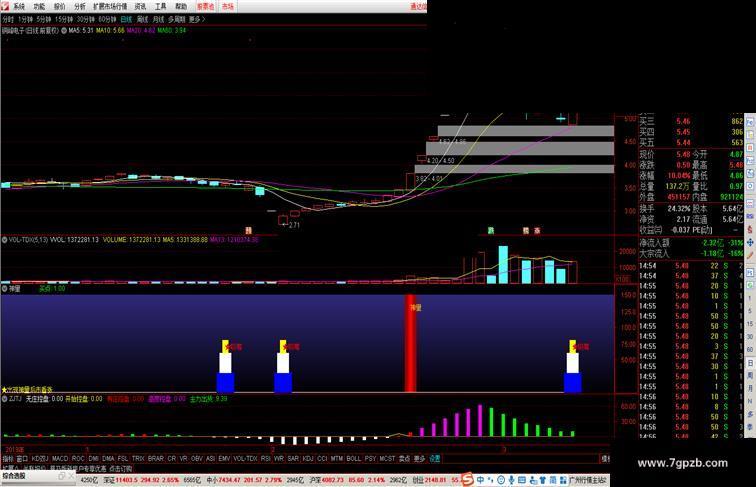This screenshot has width=756, height=487.
Task: Click the 2.71 low price marker
Action: tap(292, 225)
